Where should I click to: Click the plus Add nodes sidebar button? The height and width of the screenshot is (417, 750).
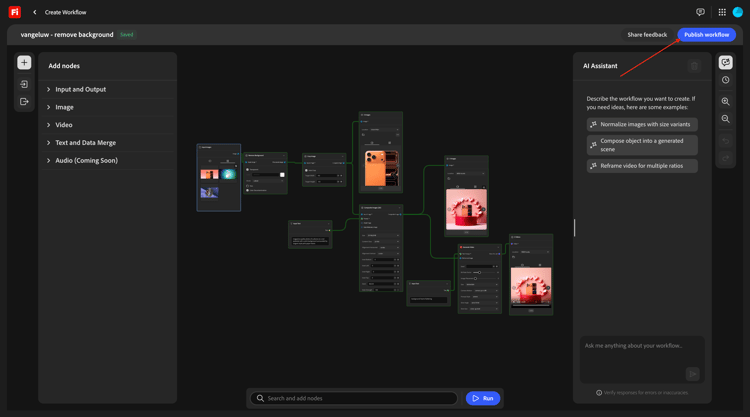tap(24, 63)
